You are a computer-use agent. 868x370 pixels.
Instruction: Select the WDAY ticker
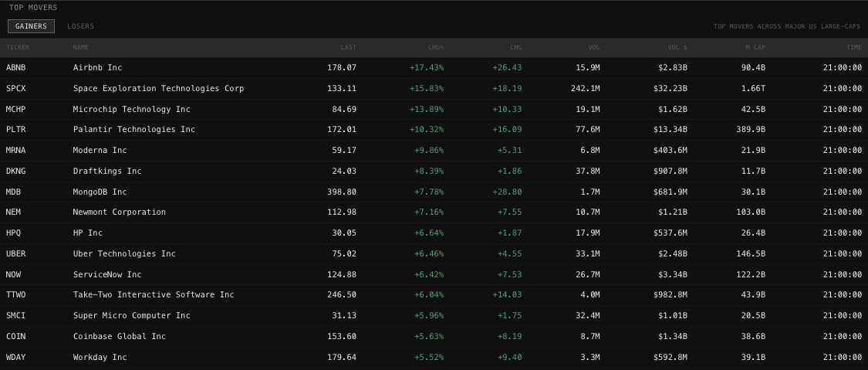tap(16, 357)
